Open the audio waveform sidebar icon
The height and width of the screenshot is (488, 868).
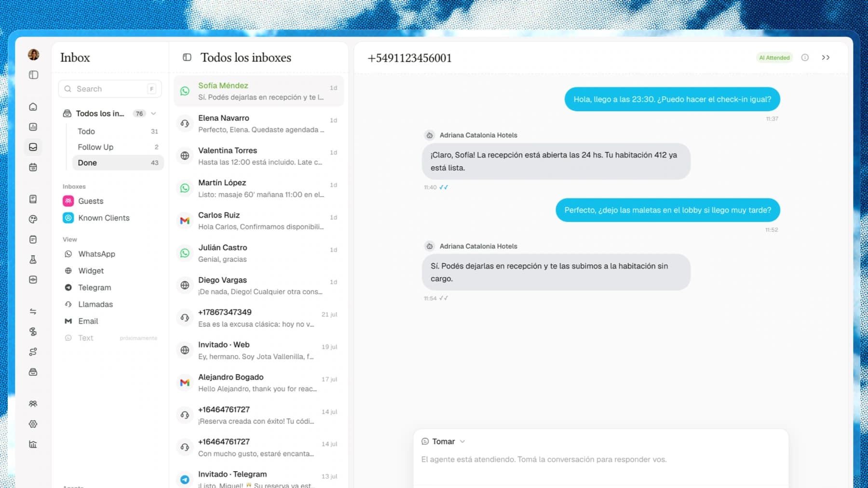pos(33,280)
